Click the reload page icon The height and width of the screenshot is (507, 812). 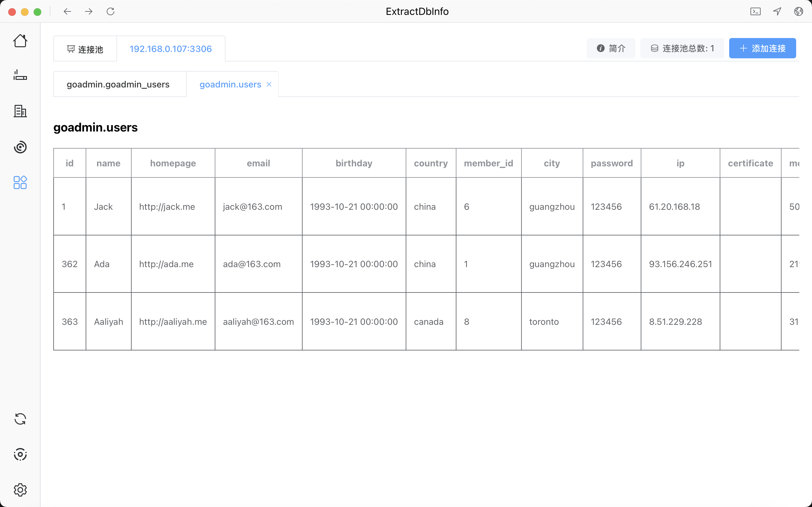(110, 11)
